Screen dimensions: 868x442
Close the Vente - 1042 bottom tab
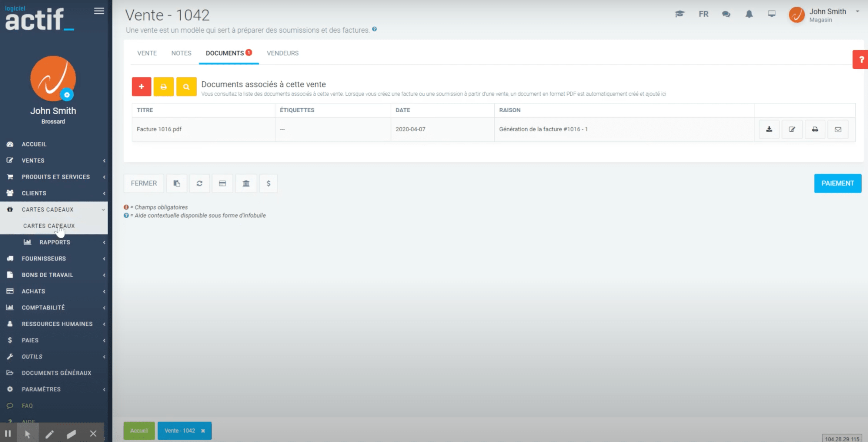pos(203,430)
